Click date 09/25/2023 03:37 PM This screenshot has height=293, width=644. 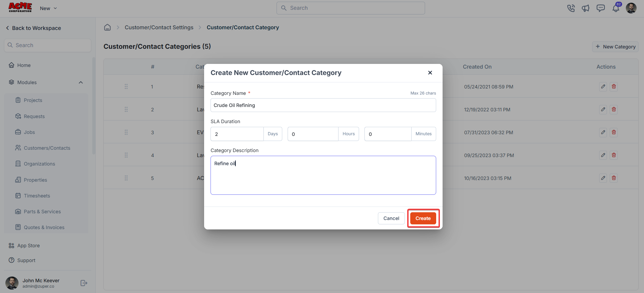click(x=489, y=155)
